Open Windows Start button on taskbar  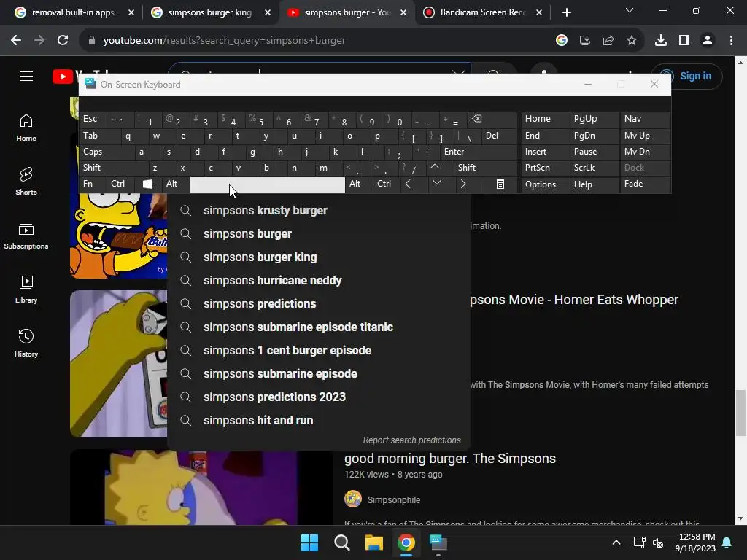[309, 542]
